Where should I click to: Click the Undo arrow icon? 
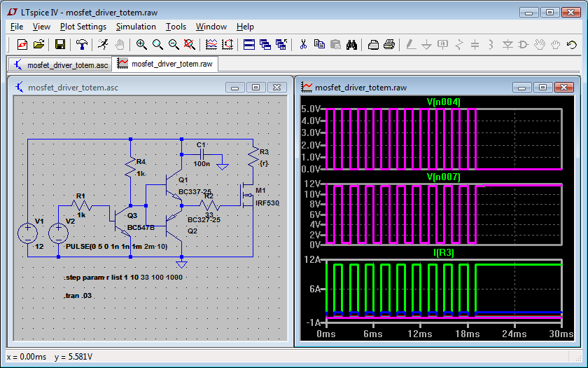point(571,45)
